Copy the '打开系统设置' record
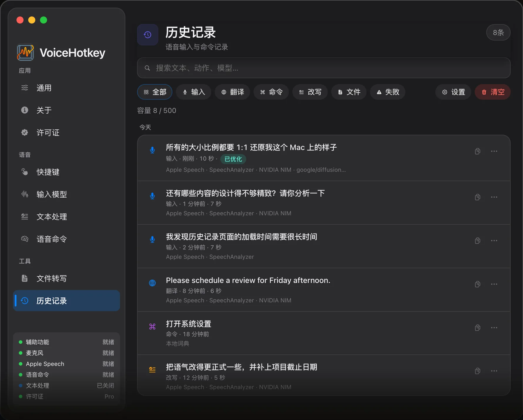 (478, 328)
